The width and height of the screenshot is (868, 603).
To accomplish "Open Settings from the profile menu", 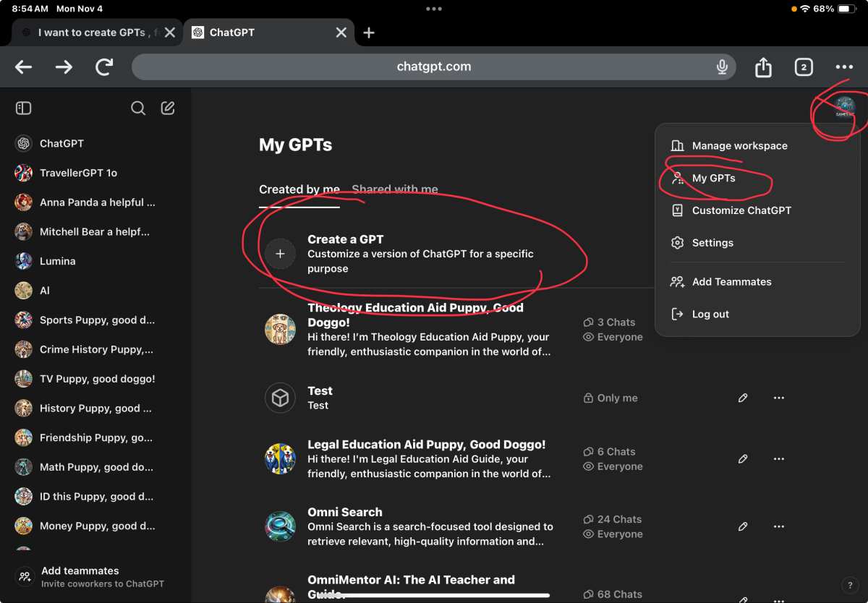I will coord(757,243).
